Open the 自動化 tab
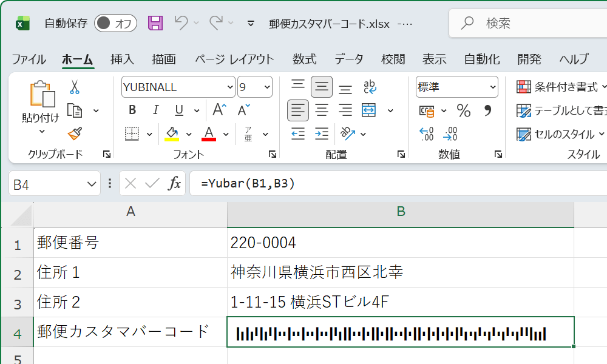The image size is (607, 364). point(482,59)
